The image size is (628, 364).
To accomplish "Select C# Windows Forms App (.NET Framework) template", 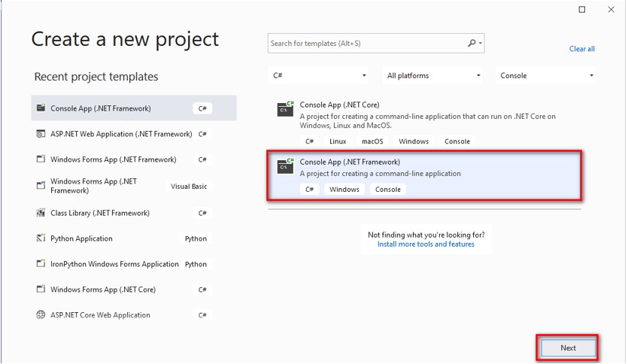I will [x=134, y=159].
